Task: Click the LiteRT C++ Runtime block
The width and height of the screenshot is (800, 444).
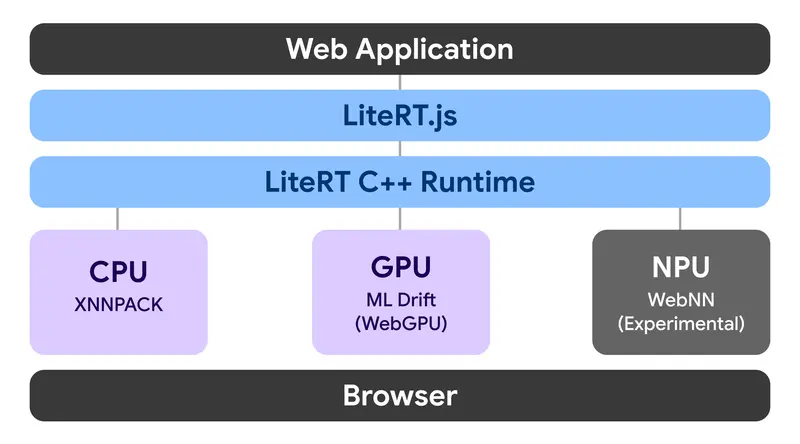Action: click(400, 182)
